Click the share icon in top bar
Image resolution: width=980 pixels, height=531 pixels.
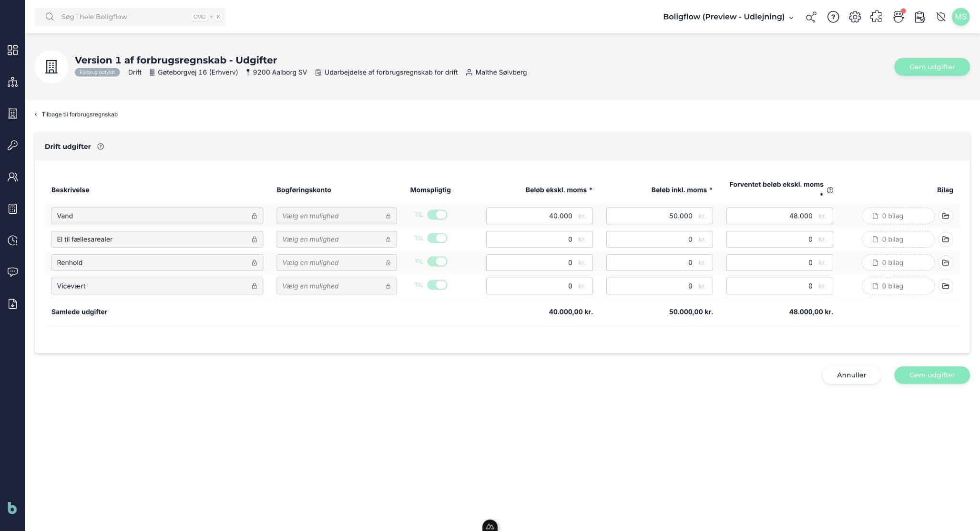[811, 17]
